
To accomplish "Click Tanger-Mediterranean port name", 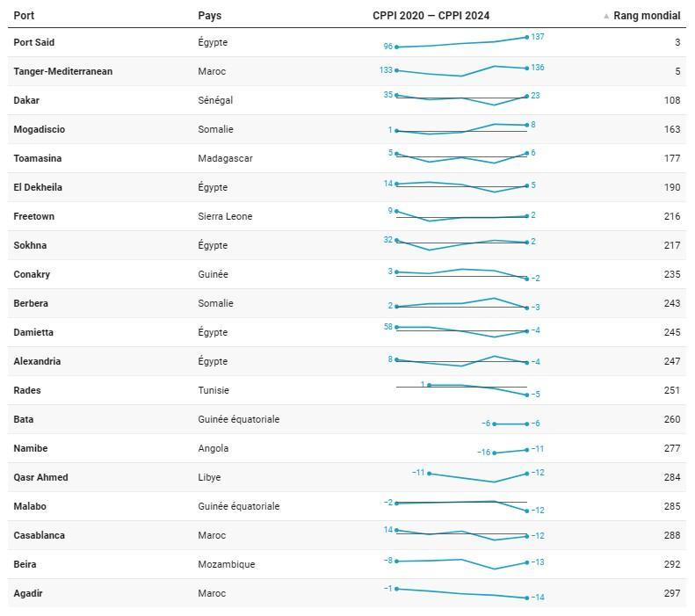I will coord(62,71).
